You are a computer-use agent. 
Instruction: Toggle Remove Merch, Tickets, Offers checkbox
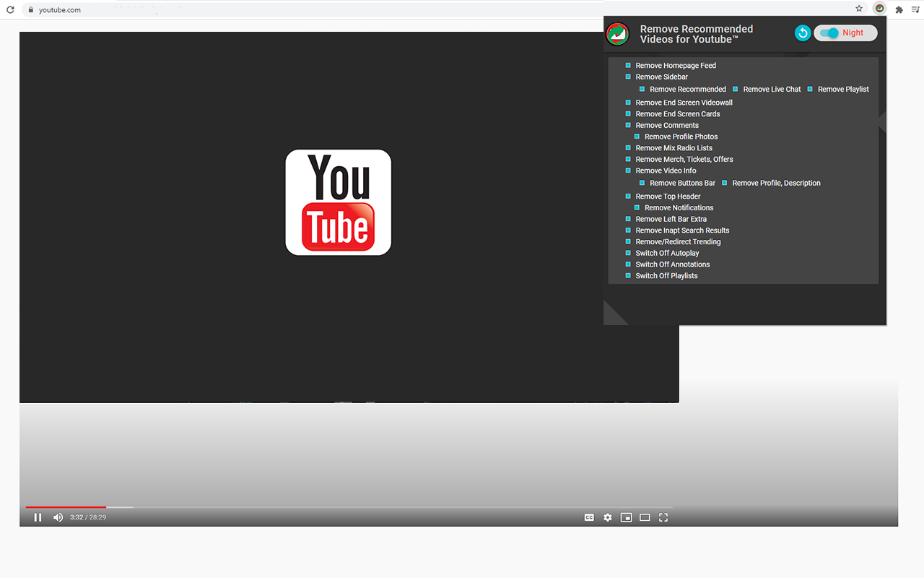click(x=628, y=159)
